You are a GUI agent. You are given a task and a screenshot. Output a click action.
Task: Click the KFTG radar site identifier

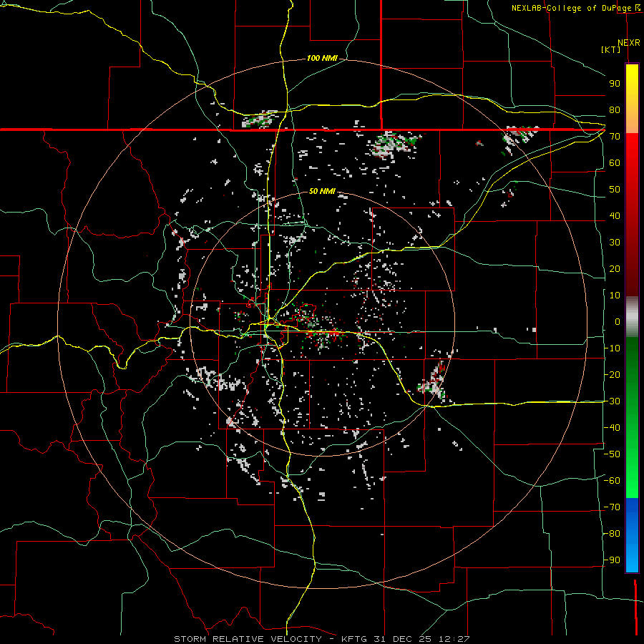(x=354, y=639)
